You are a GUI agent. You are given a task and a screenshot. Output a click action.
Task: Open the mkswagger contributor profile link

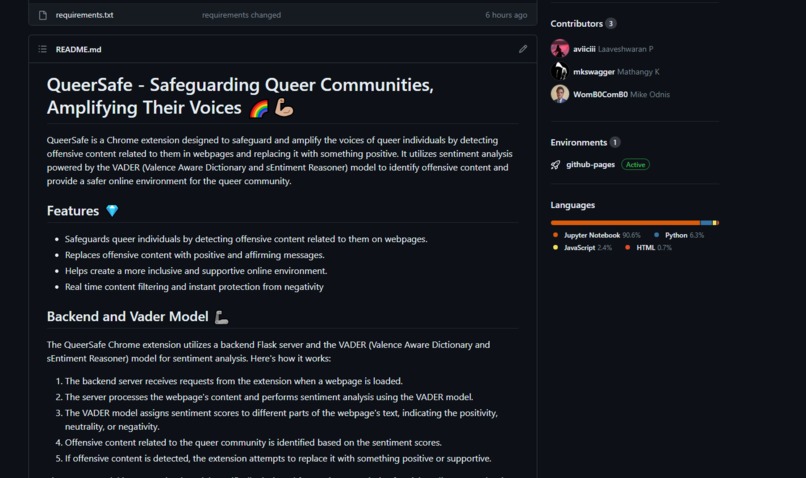594,71
